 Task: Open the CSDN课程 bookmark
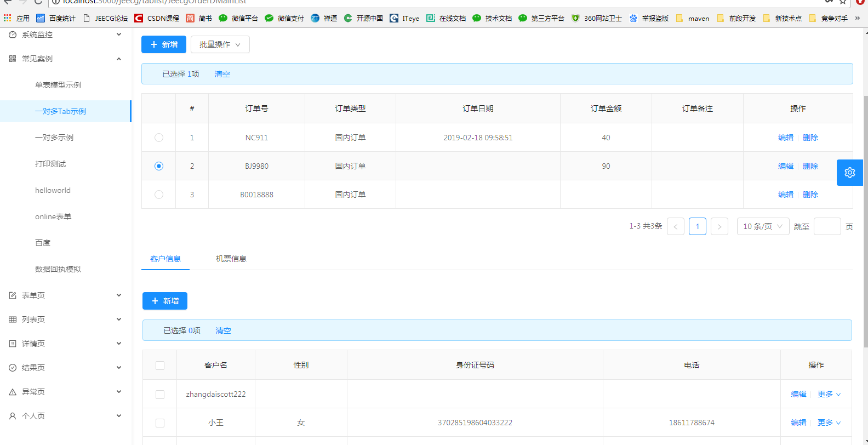157,18
